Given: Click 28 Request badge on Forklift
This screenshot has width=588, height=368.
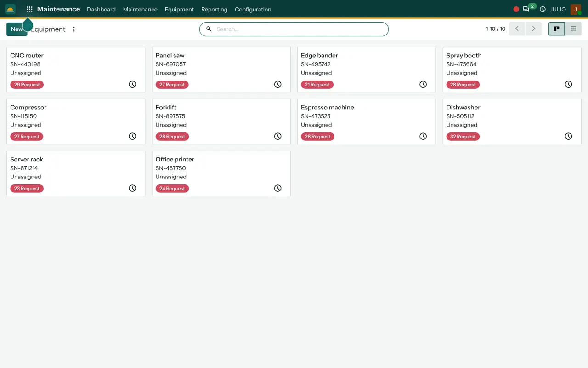Looking at the screenshot, I should click(x=172, y=137).
